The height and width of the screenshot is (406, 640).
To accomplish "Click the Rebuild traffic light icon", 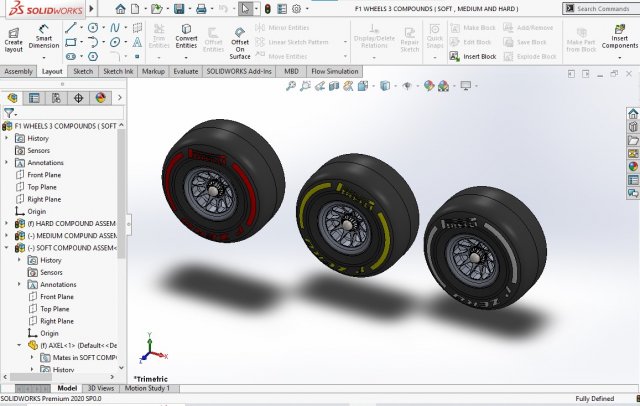I will click(x=267, y=9).
